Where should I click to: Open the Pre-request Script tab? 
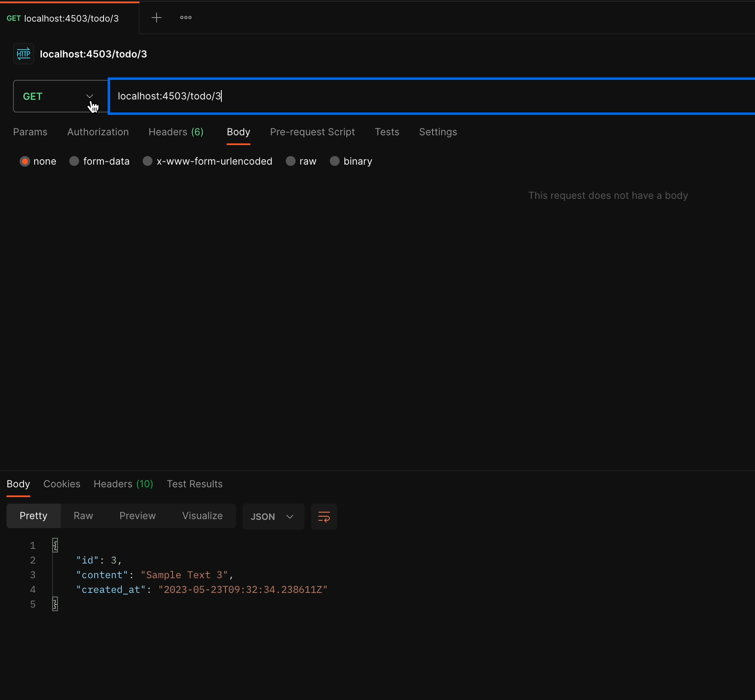[x=312, y=132]
